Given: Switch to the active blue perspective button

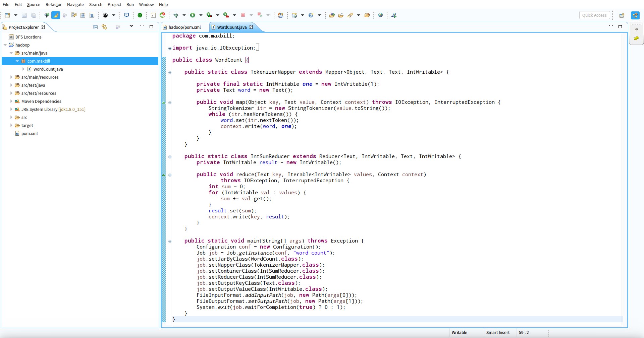Looking at the screenshot, I should click(x=635, y=15).
